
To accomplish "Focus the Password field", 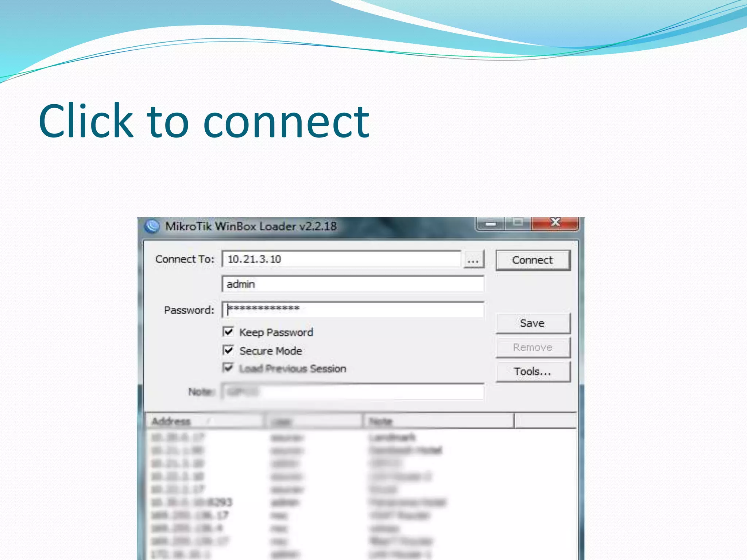I will pos(353,310).
